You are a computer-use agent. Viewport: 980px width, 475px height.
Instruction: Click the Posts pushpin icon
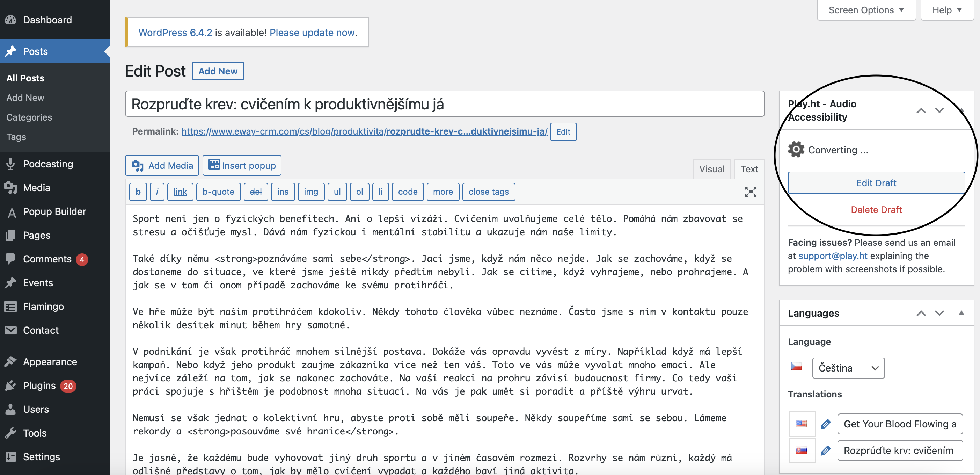[x=10, y=51]
